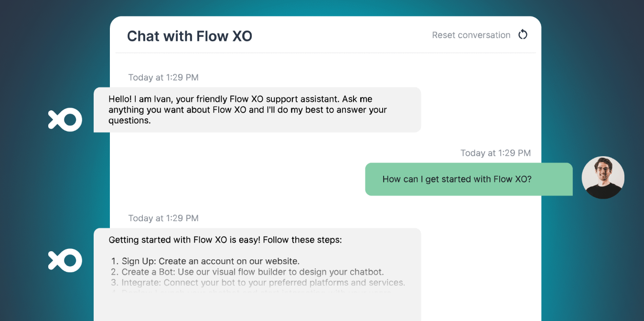Screen dimensions: 644x321
Task: Open the user's profile picture
Action: click(x=603, y=177)
